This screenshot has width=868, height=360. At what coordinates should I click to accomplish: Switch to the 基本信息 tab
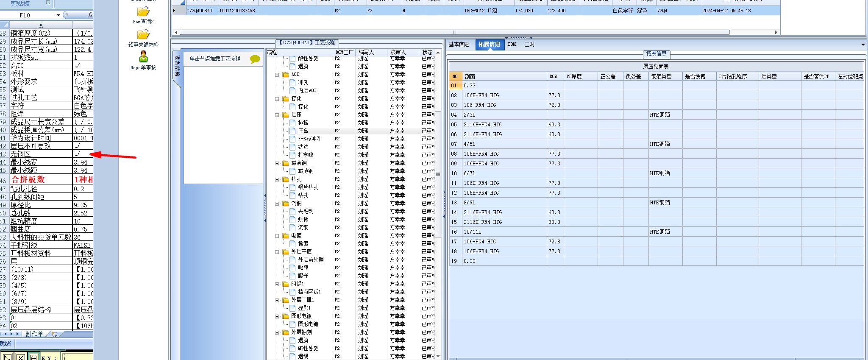pos(459,45)
